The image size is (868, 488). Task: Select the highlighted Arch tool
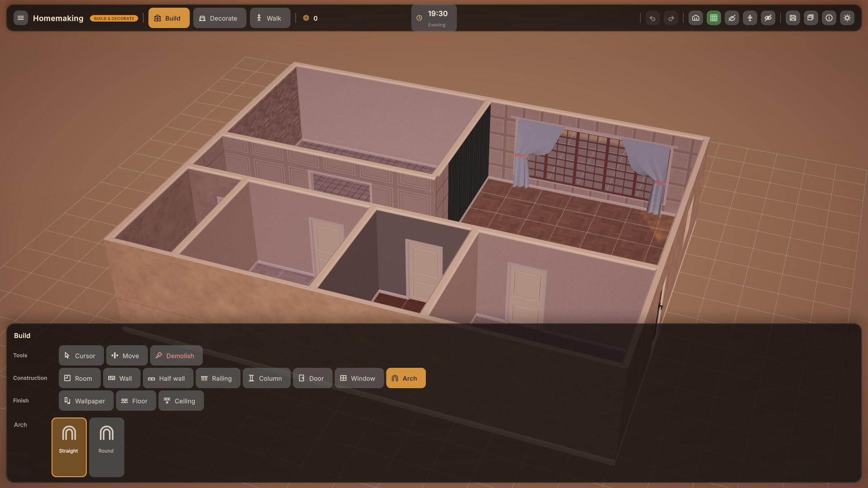click(x=406, y=378)
